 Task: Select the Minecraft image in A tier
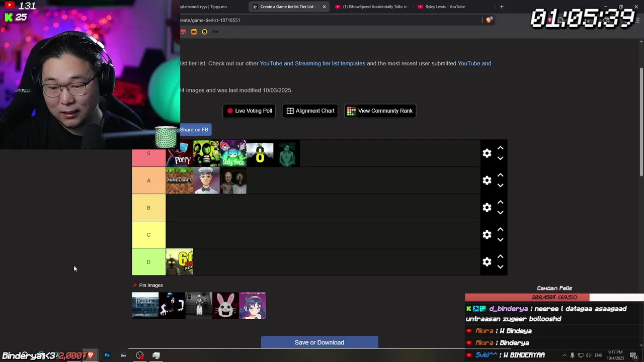pos(180,180)
